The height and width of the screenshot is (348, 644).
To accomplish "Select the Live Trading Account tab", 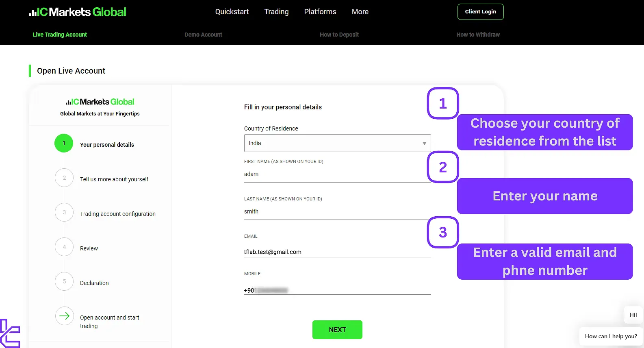I will 60,35.
